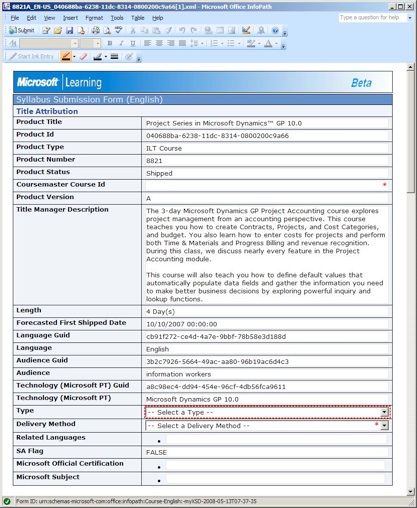Click the Print Preview icon

pyautogui.click(x=107, y=31)
